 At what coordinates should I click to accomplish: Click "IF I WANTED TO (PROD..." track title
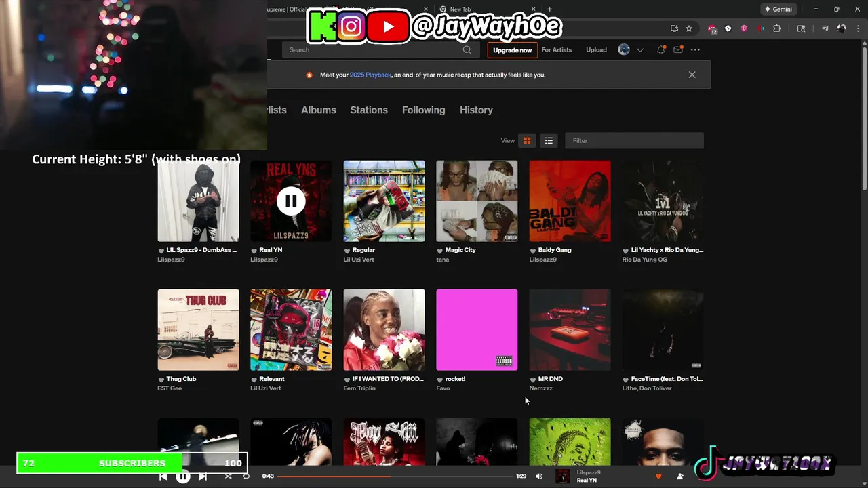(x=389, y=379)
